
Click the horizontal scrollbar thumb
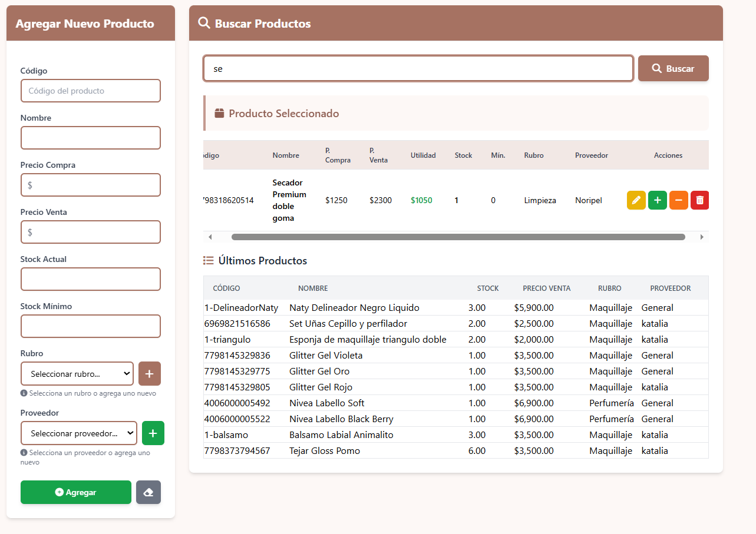[458, 237]
